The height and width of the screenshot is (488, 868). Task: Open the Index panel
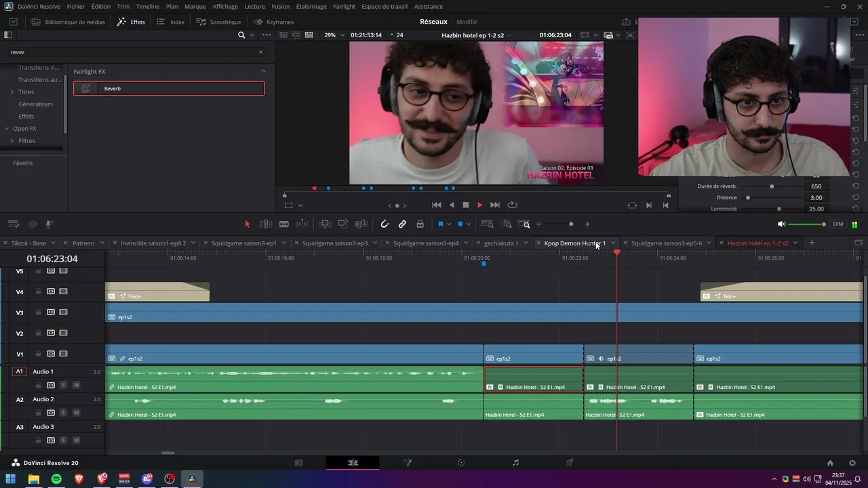[170, 22]
